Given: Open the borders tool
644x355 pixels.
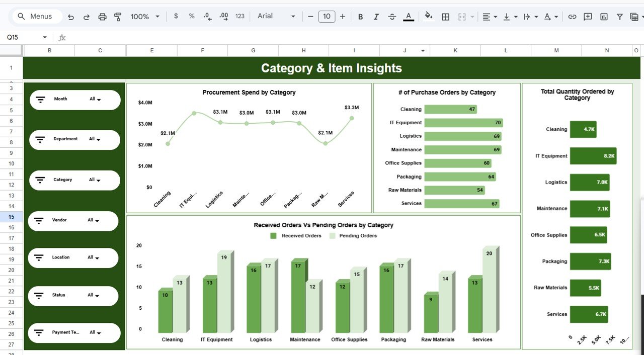Looking at the screenshot, I should click(x=445, y=16).
